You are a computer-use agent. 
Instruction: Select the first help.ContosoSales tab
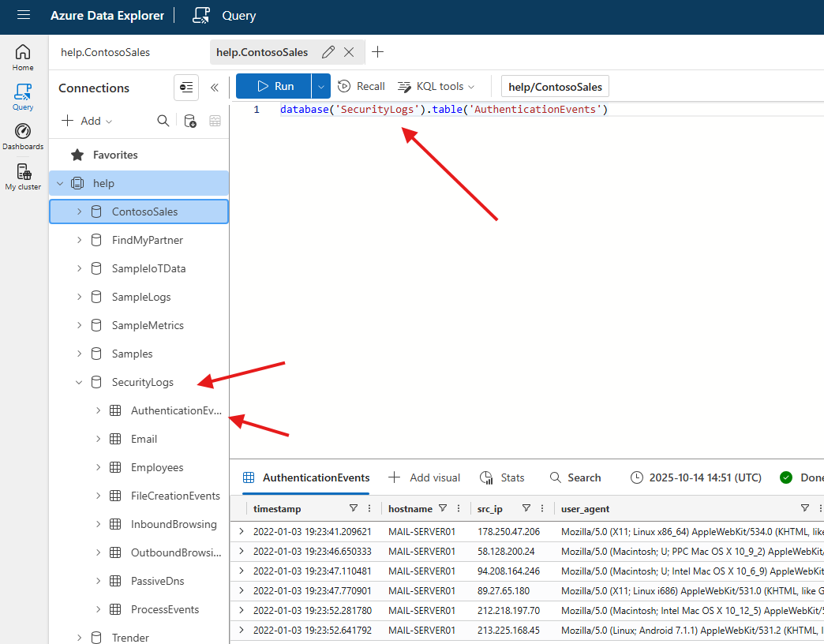[105, 52]
